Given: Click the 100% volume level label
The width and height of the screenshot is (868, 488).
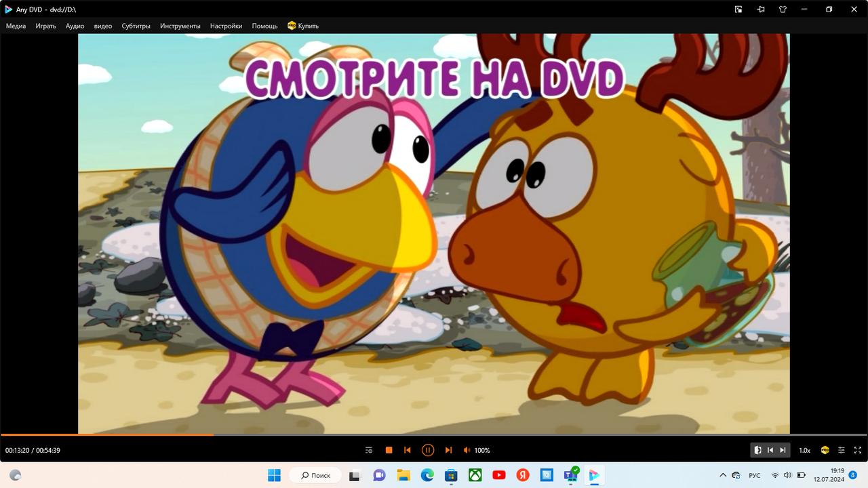Looking at the screenshot, I should pos(482,450).
